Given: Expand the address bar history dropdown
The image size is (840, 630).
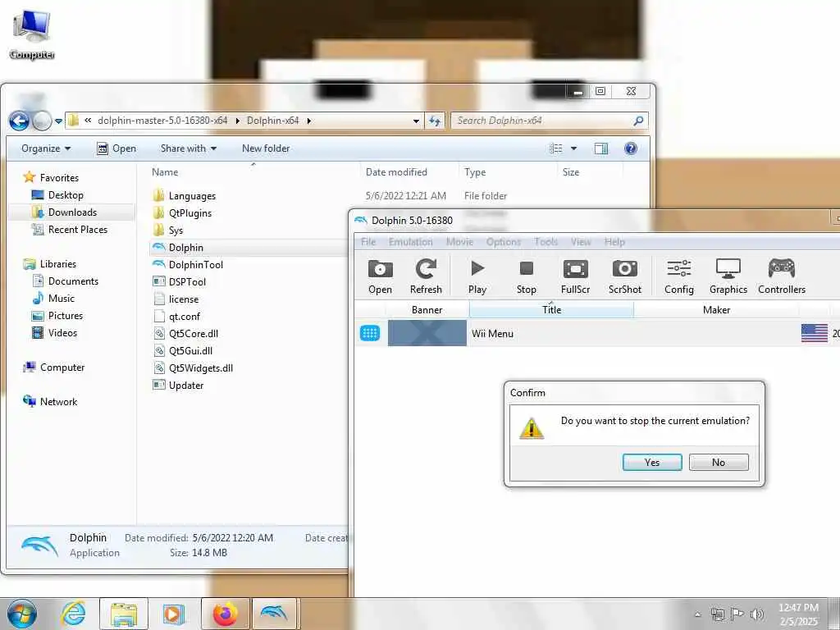Looking at the screenshot, I should click(x=416, y=121).
